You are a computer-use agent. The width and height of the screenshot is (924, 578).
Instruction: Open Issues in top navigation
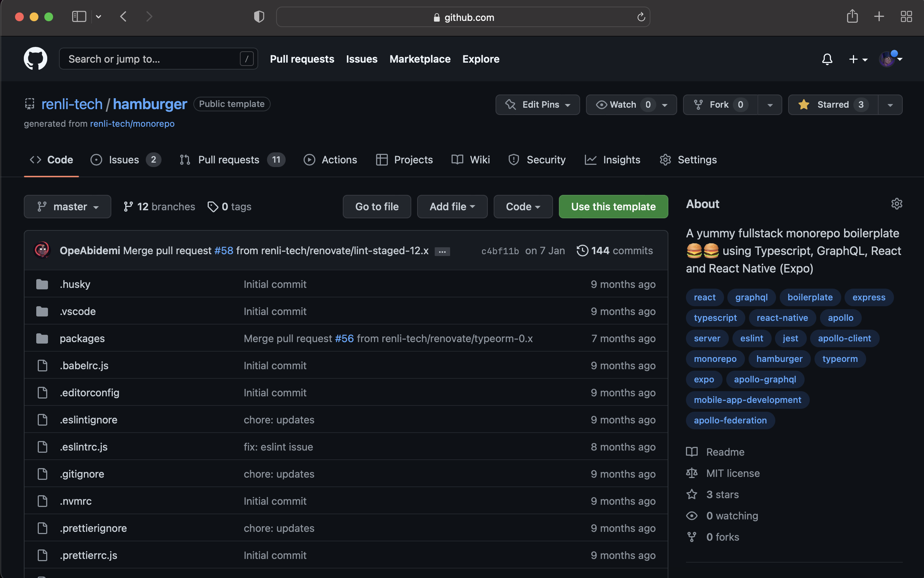coord(361,59)
